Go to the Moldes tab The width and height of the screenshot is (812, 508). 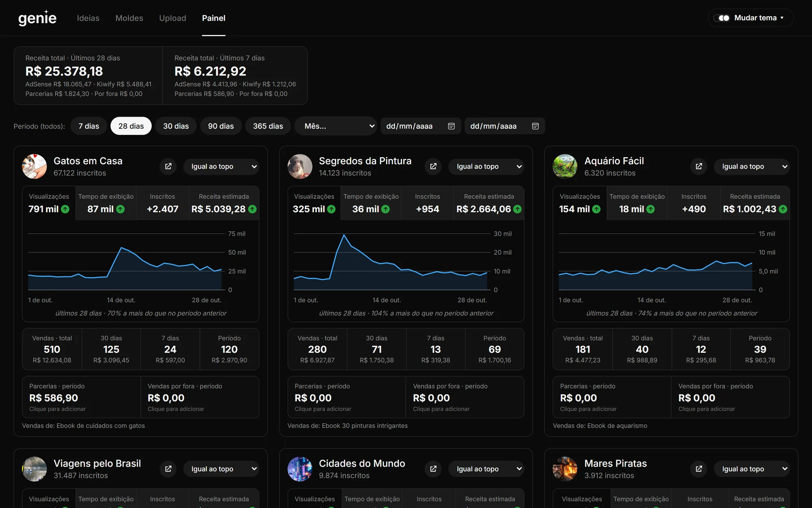tap(129, 18)
